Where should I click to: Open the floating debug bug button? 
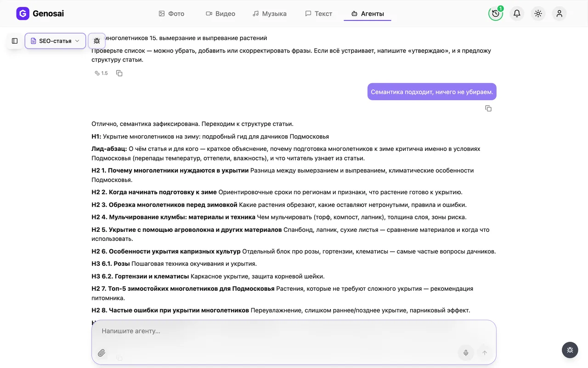(x=570, y=350)
